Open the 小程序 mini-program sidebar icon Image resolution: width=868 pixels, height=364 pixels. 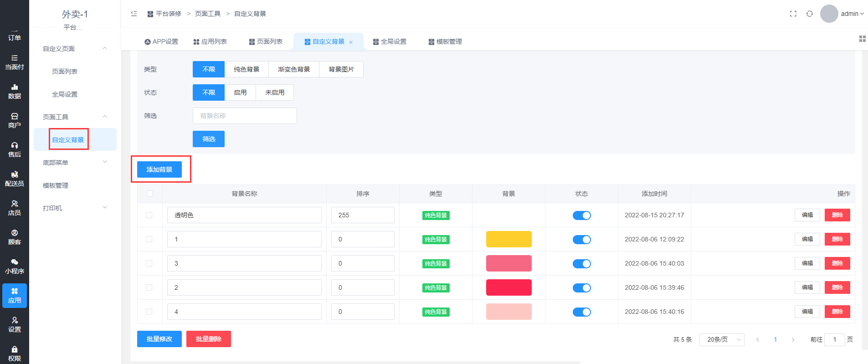(15, 267)
